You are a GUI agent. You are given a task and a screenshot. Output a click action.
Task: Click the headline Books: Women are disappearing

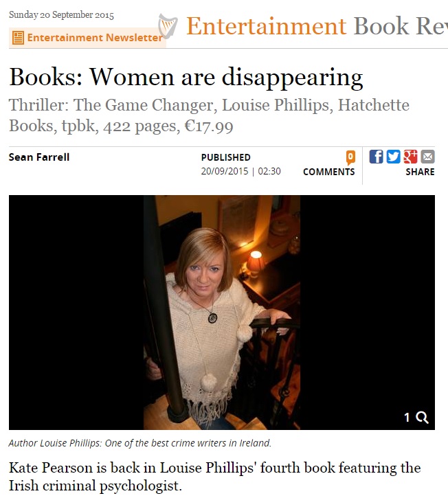point(186,77)
